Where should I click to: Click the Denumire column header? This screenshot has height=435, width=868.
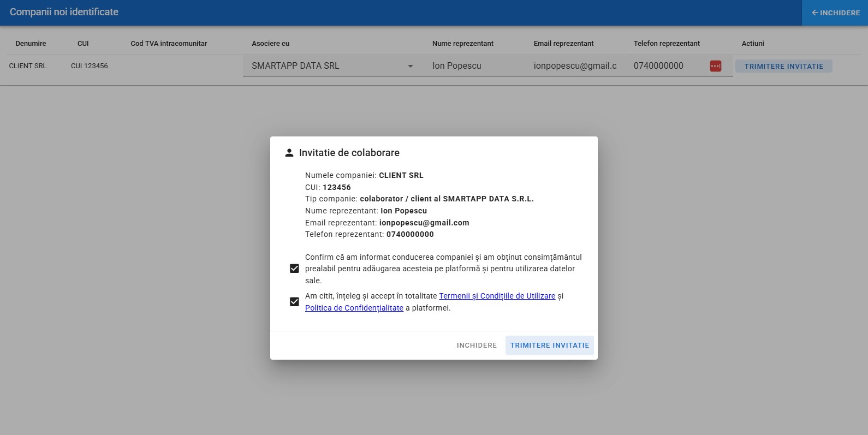click(x=31, y=44)
